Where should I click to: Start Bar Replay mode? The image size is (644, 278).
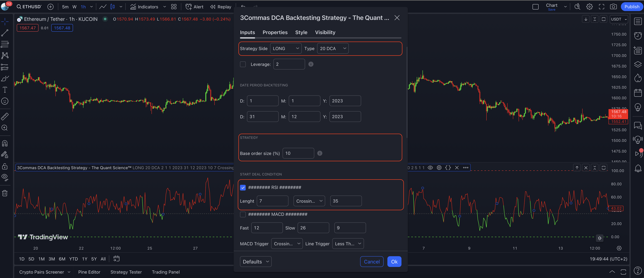221,7
